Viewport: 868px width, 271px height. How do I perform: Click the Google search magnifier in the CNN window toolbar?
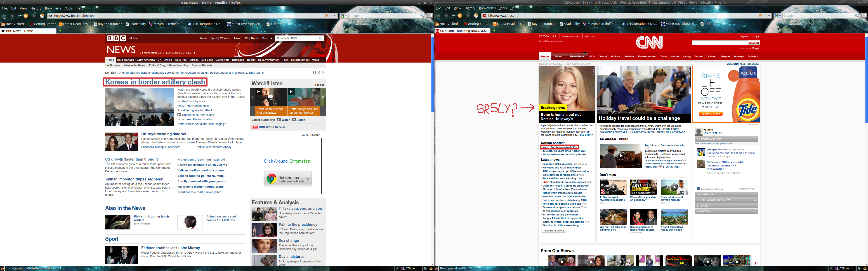[856, 16]
